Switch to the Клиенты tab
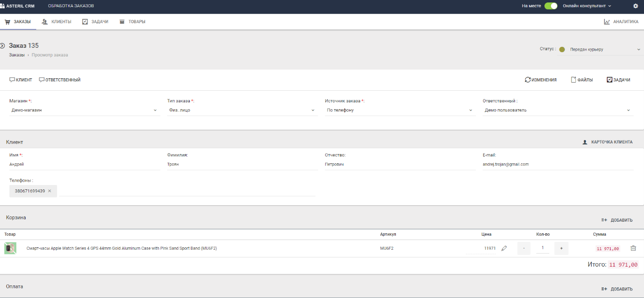 [57, 22]
